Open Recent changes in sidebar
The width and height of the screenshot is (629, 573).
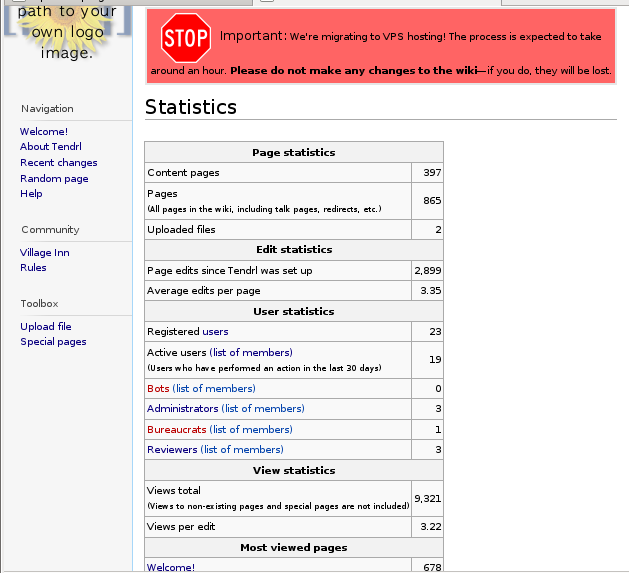[59, 163]
